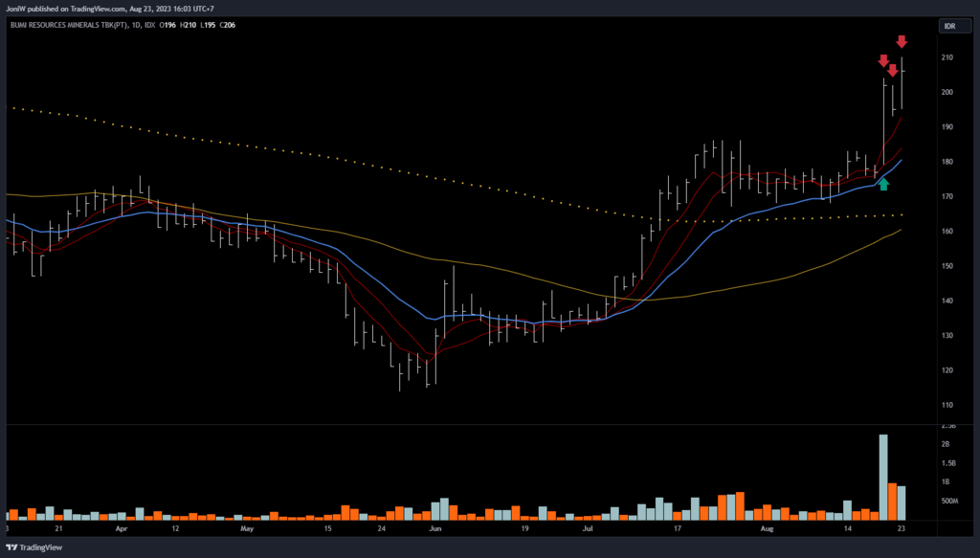Image resolution: width=980 pixels, height=558 pixels.
Task: Click the 1D interval in chart legend
Action: click(x=138, y=25)
